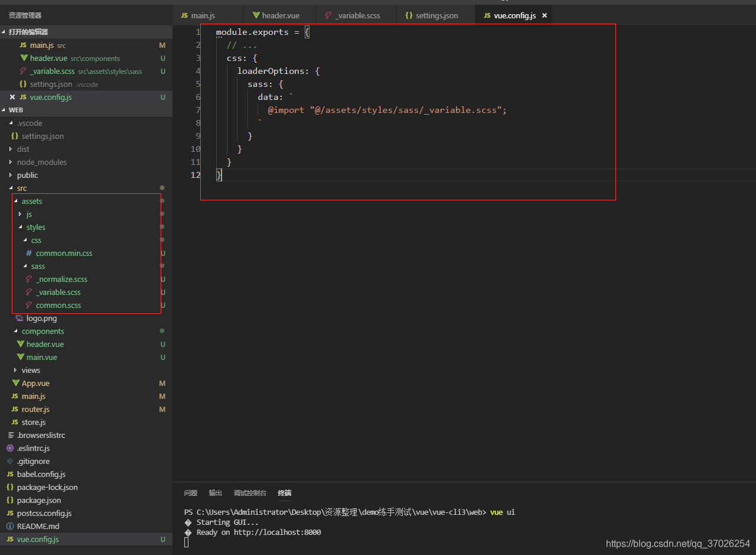This screenshot has height=555, width=756.
Task: Click the Sass icon on _variable.scss tab
Action: (x=328, y=15)
